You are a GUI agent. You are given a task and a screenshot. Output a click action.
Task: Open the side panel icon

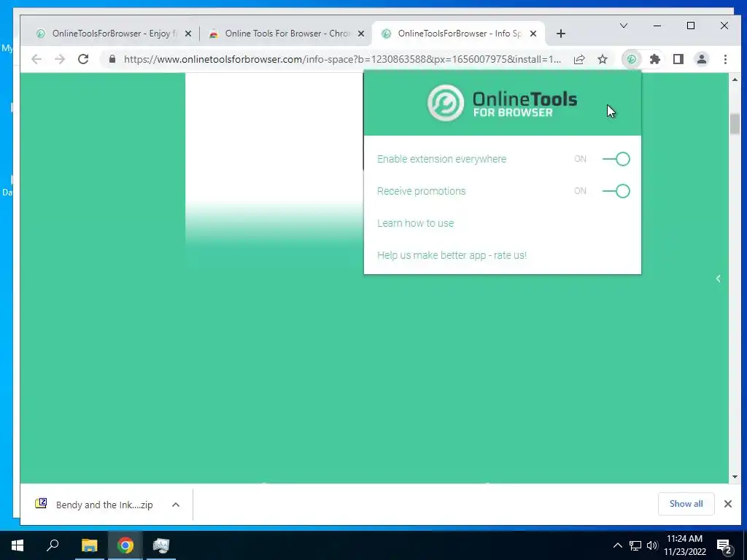tap(678, 60)
